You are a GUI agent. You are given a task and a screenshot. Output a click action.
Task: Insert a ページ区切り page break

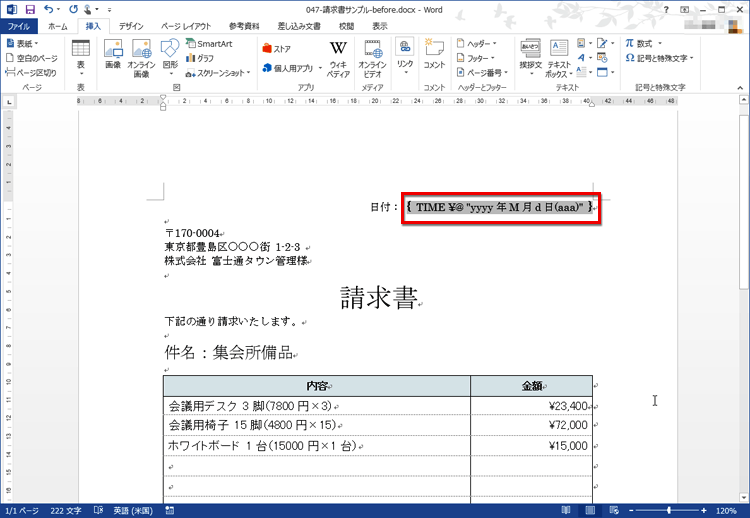[x=31, y=72]
